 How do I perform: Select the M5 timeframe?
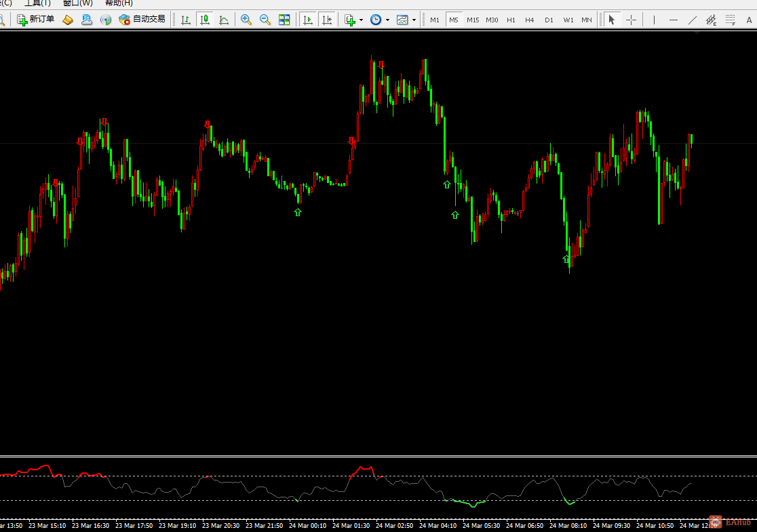[x=453, y=20]
